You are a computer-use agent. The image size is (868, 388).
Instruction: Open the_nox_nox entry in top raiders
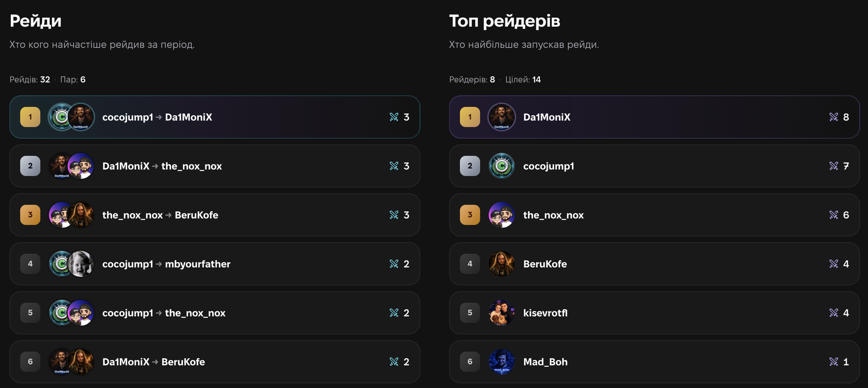tap(654, 215)
